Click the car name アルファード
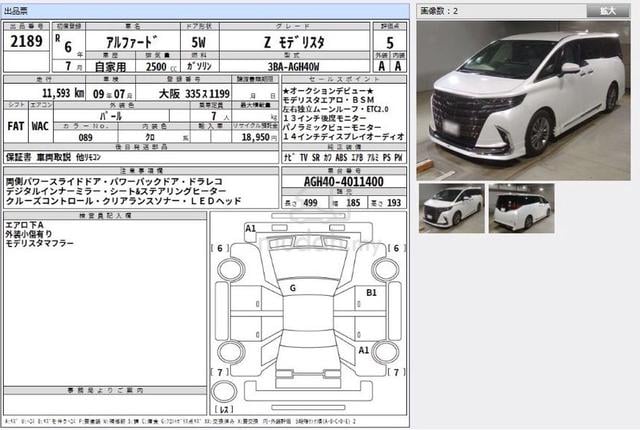Viewport: 640px width, 430px height. pos(132,42)
